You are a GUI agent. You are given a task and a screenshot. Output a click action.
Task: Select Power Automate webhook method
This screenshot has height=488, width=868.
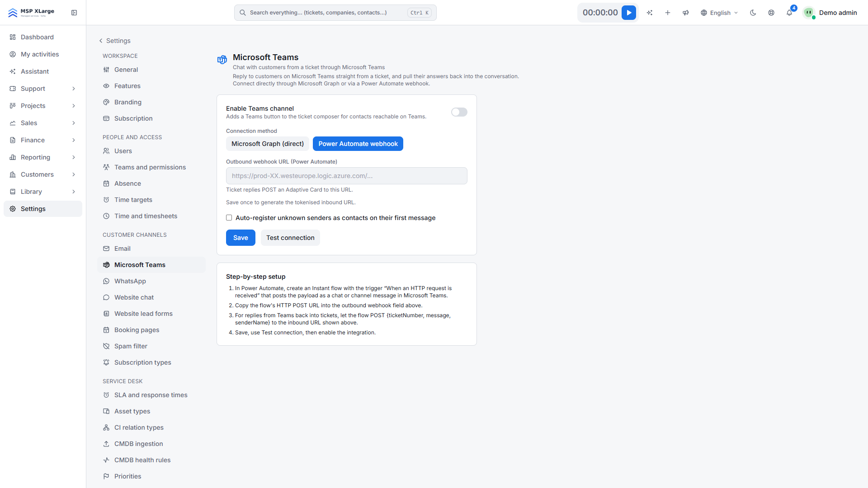pyautogui.click(x=358, y=144)
